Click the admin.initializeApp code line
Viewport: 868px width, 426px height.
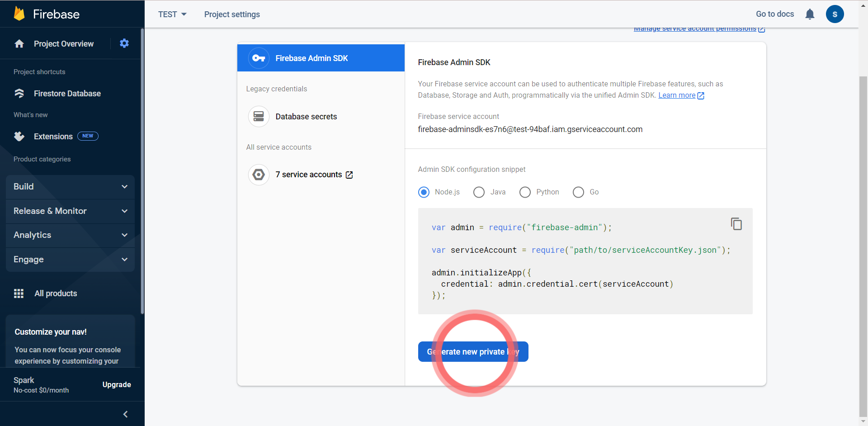click(481, 273)
